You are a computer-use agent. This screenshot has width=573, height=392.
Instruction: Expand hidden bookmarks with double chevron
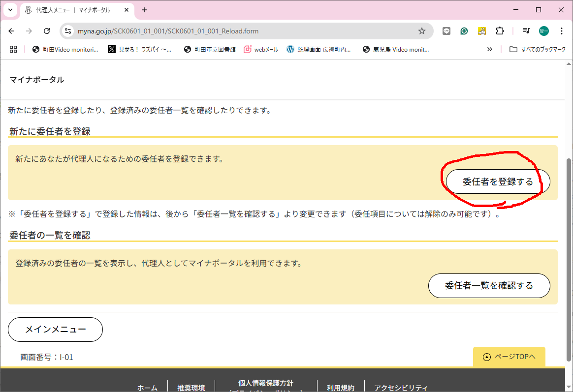(x=489, y=49)
